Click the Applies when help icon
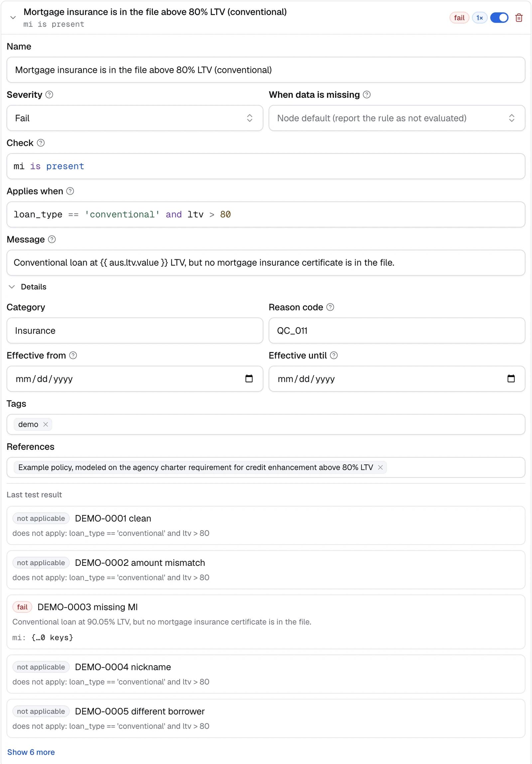 [x=70, y=191]
